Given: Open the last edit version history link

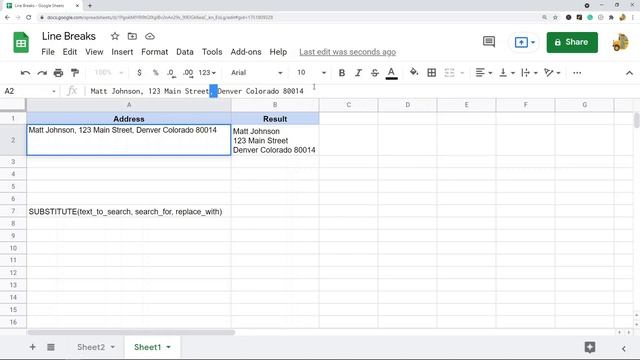Looking at the screenshot, I should [x=347, y=52].
